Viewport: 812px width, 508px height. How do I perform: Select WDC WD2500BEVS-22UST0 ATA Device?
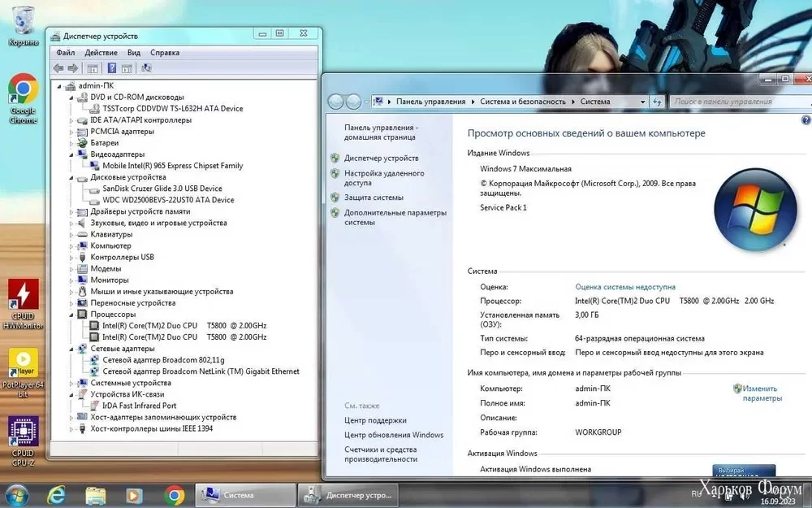point(168,200)
